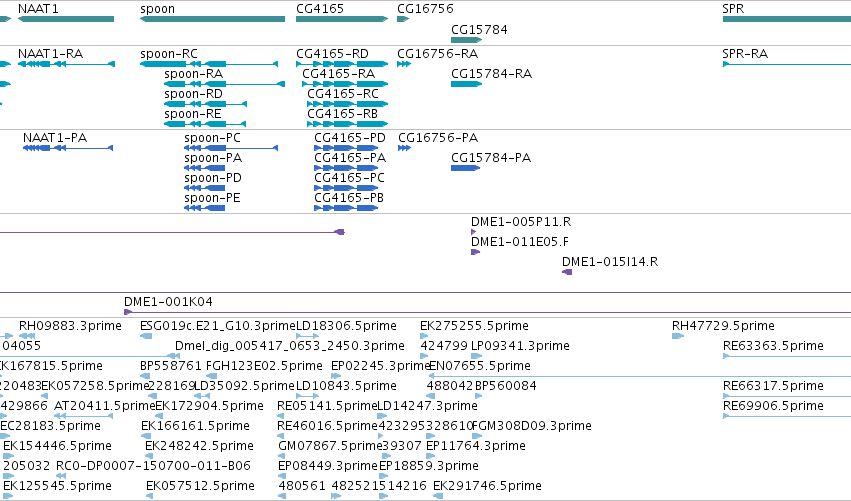Click the CG4165-RD transcript label
851x501 pixels.
click(x=332, y=54)
